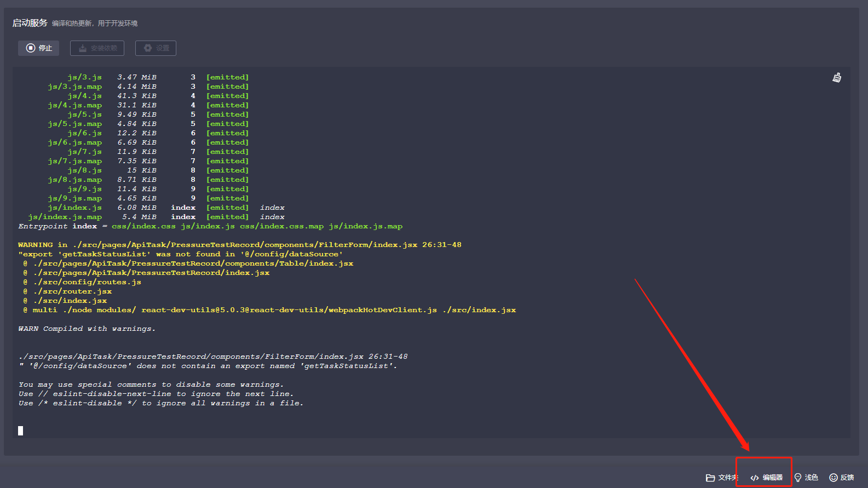Click the code brackets editor icon
Viewport: 868px width, 488px height.
(x=755, y=478)
